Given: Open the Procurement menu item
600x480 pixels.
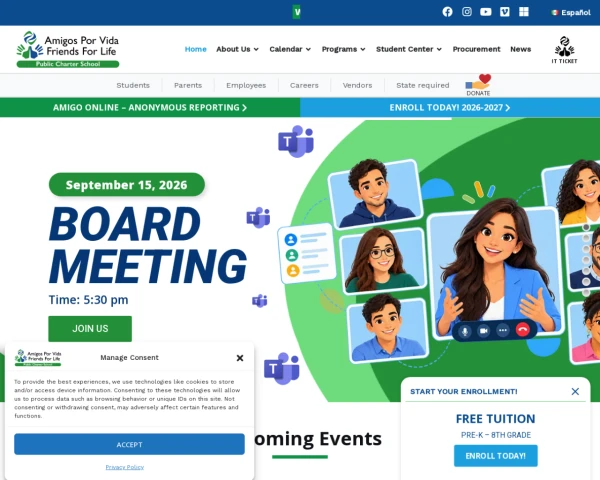Looking at the screenshot, I should pos(476,49).
